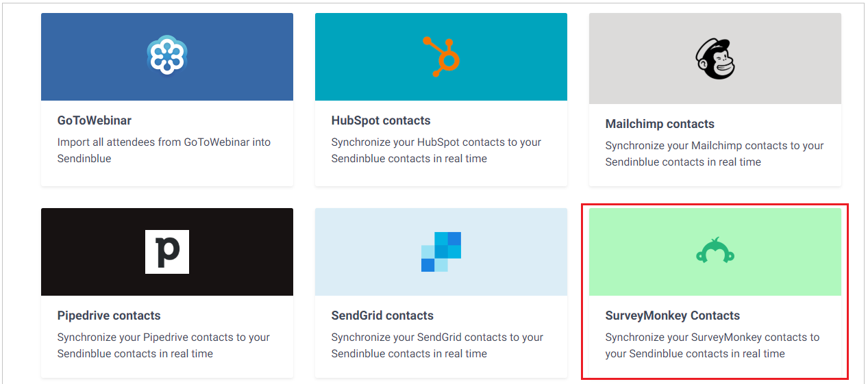Click the GoToWebinar attendees import description
Viewport: 868px width, 384px height.
click(x=164, y=151)
